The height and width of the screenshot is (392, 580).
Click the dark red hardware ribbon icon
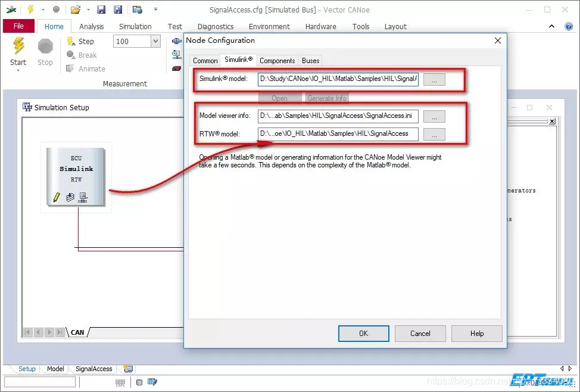click(177, 69)
